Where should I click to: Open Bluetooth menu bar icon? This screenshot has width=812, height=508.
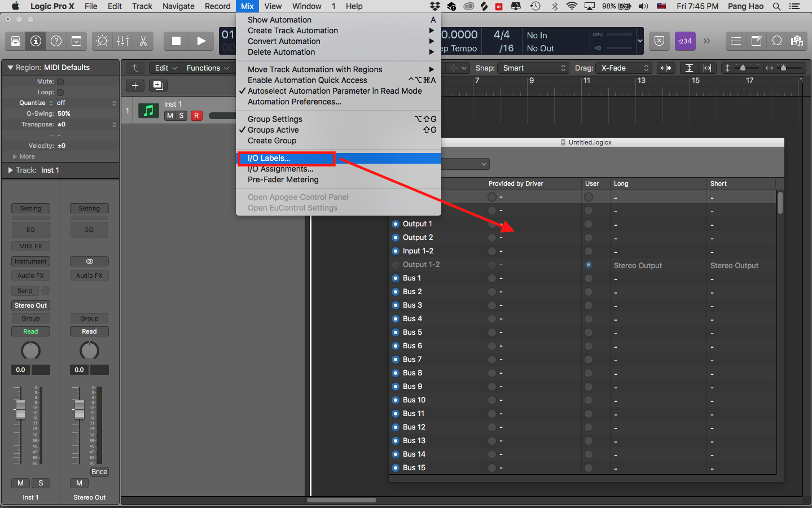click(x=555, y=6)
